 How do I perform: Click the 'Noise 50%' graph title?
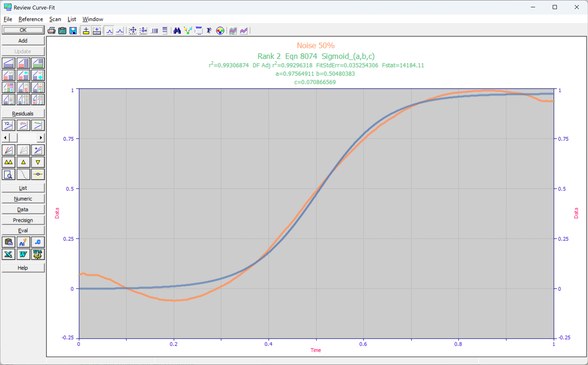click(x=316, y=45)
